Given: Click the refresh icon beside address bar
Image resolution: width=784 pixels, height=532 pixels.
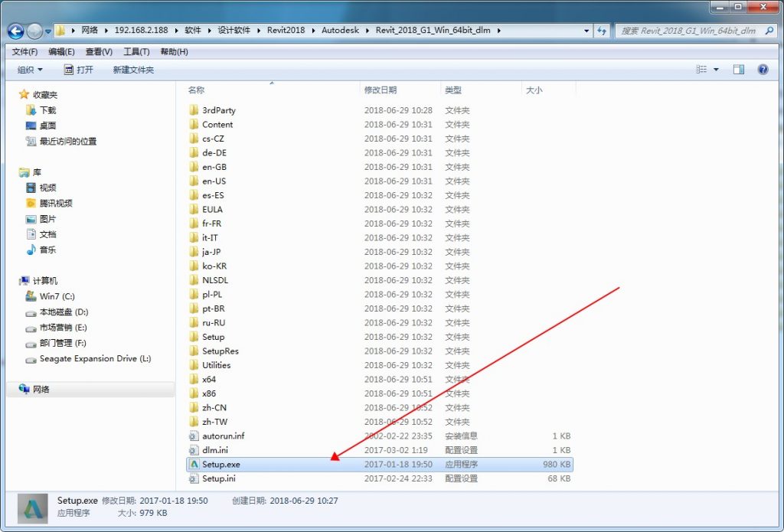Looking at the screenshot, I should 602,31.
